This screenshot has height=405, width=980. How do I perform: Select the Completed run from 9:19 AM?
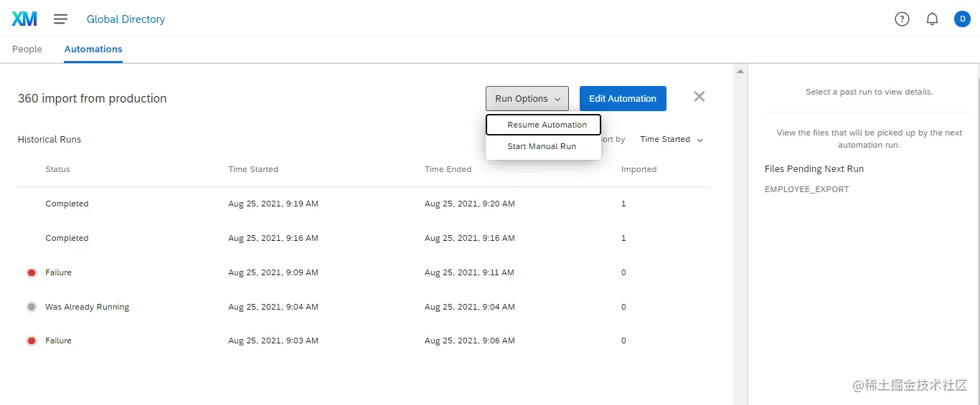(364, 204)
